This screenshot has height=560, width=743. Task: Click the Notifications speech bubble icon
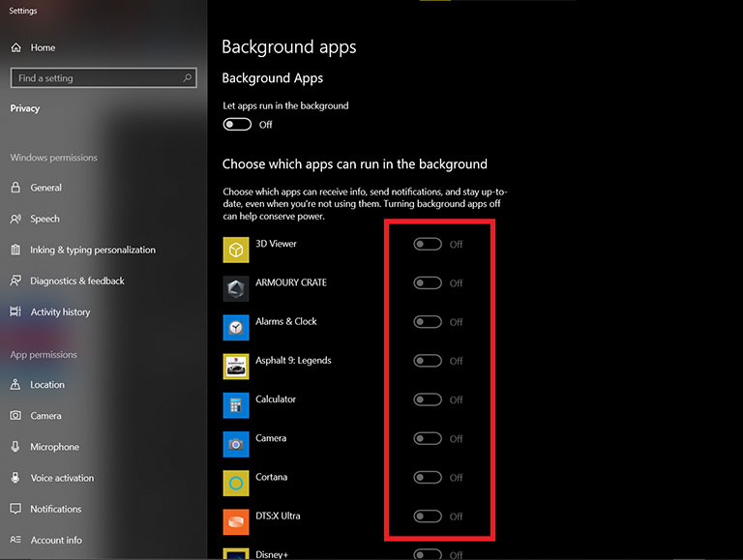pyautogui.click(x=15, y=509)
